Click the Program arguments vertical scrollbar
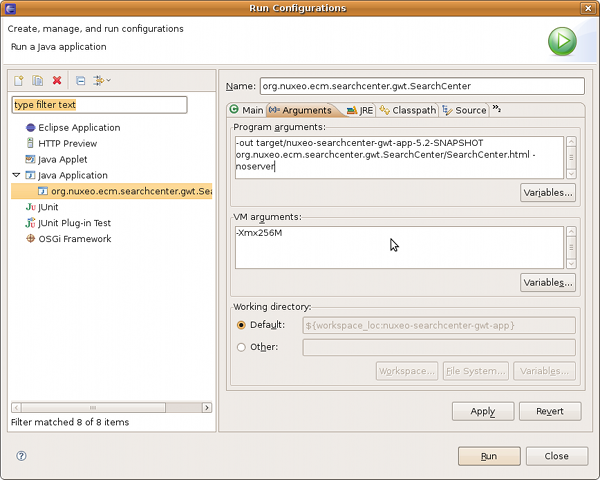 point(571,157)
